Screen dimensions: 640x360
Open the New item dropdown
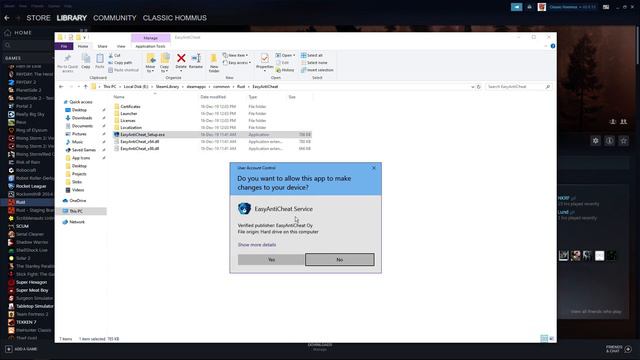click(236, 55)
